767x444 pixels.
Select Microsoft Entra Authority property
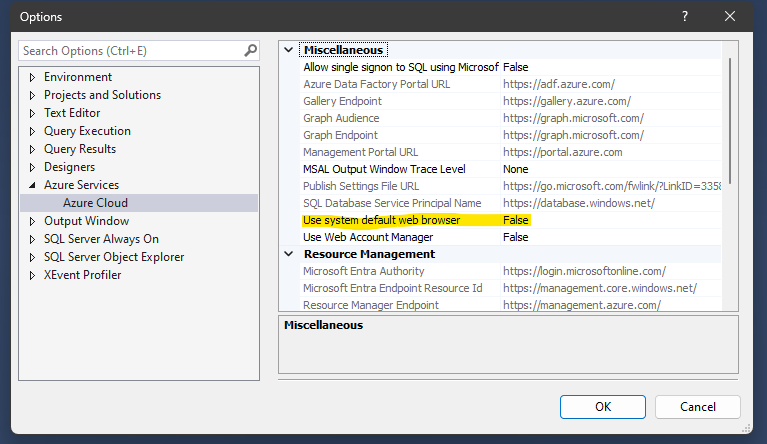[363, 271]
